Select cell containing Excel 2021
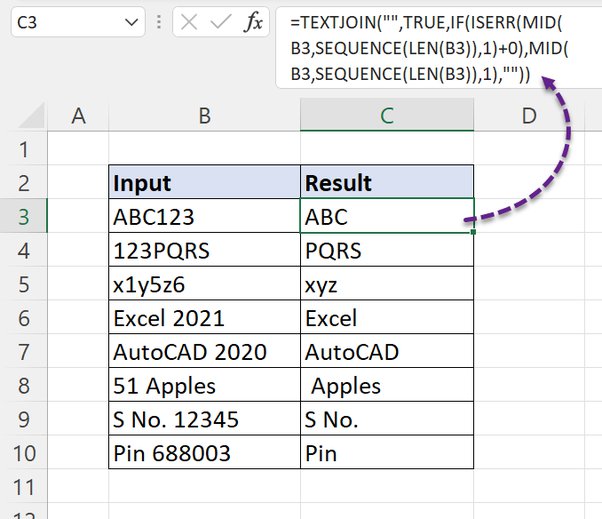This screenshot has height=519, width=602. tap(205, 317)
